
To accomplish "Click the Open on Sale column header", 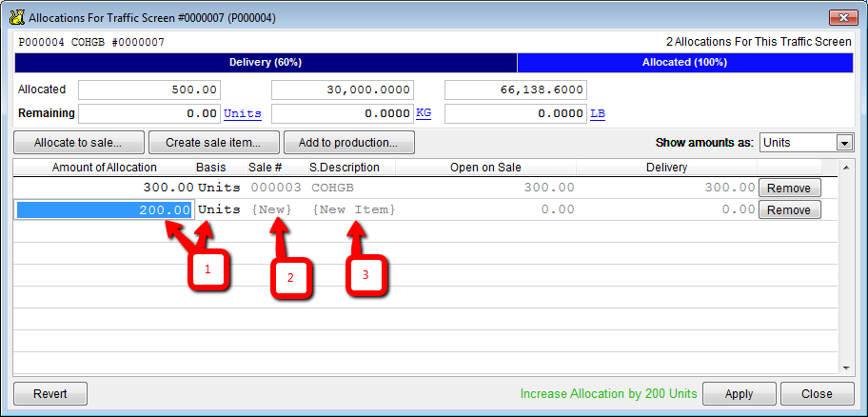I will click(x=485, y=168).
